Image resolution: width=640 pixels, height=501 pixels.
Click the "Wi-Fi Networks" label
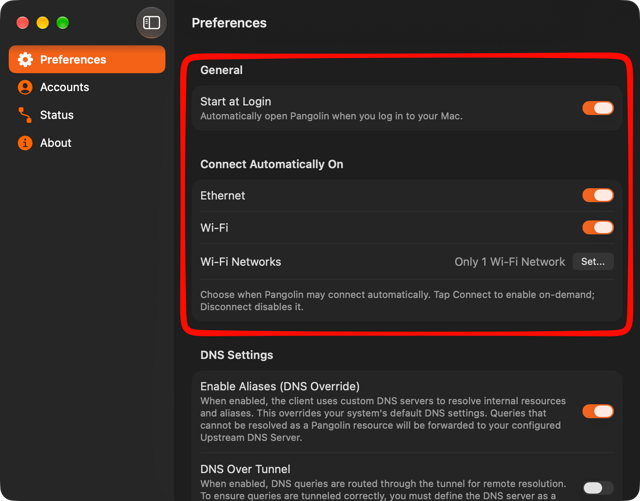pos(241,262)
